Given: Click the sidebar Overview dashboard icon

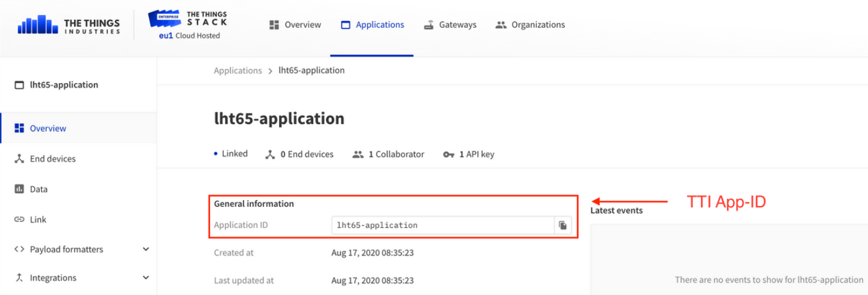Looking at the screenshot, I should tap(19, 129).
